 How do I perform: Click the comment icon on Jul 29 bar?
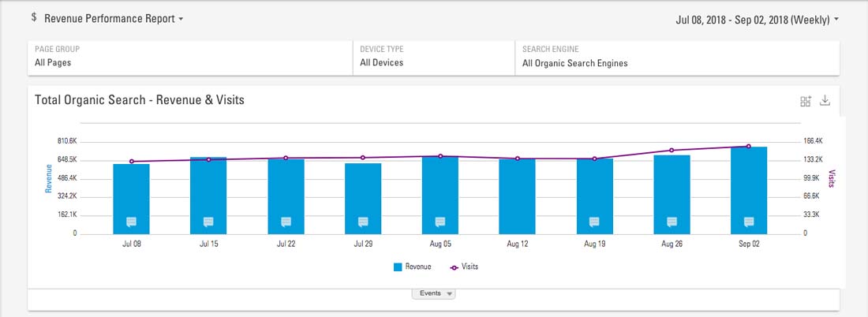click(x=363, y=222)
